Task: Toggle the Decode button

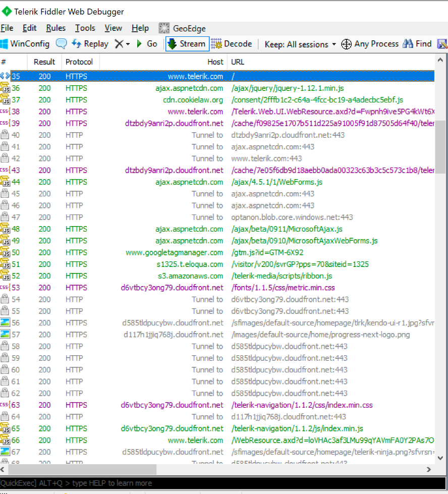Action: [232, 44]
